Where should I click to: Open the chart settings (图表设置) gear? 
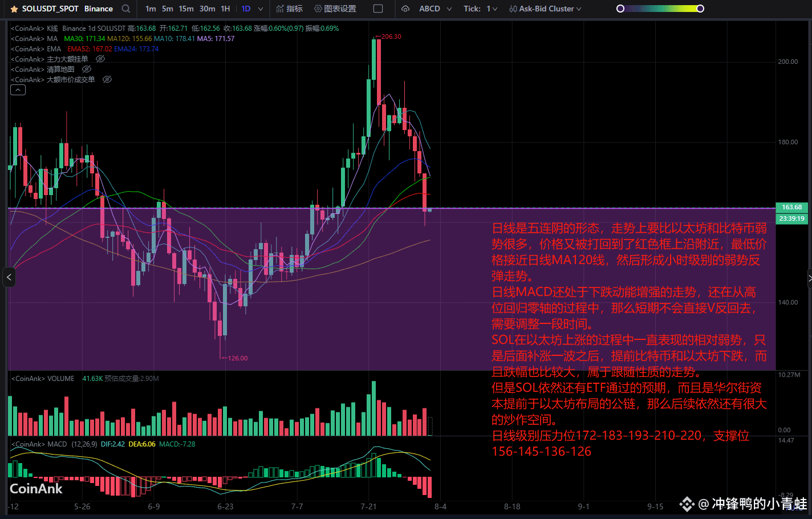318,9
